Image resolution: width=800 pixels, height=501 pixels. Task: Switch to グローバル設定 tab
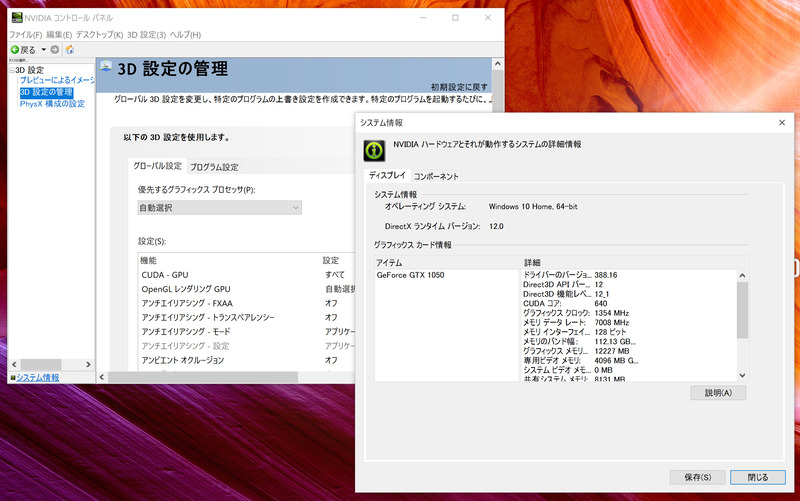[x=157, y=166]
